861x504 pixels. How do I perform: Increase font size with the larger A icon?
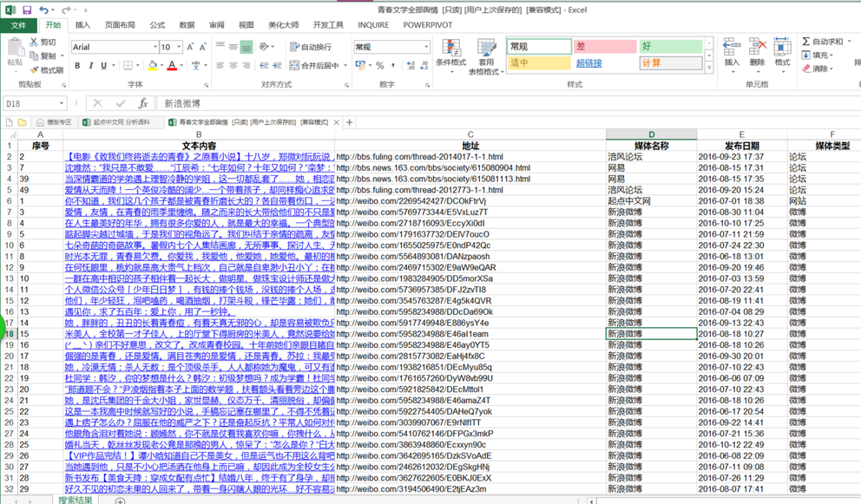pos(190,47)
